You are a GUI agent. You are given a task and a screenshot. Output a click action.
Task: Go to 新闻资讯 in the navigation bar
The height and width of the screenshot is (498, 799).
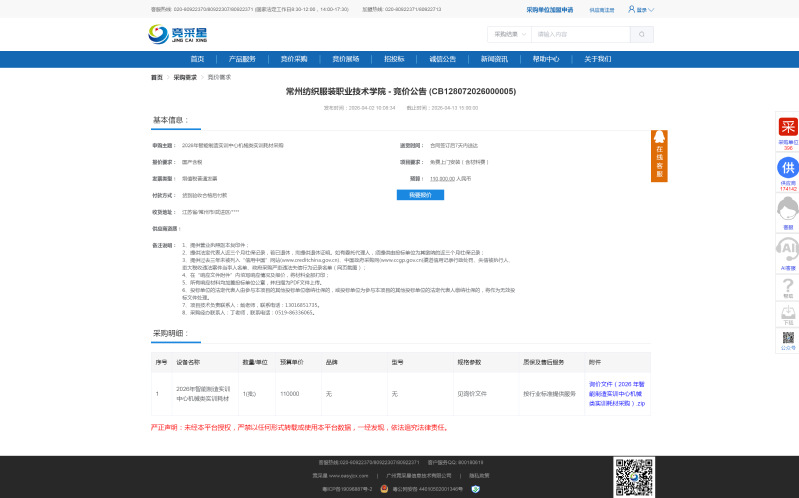tap(495, 59)
